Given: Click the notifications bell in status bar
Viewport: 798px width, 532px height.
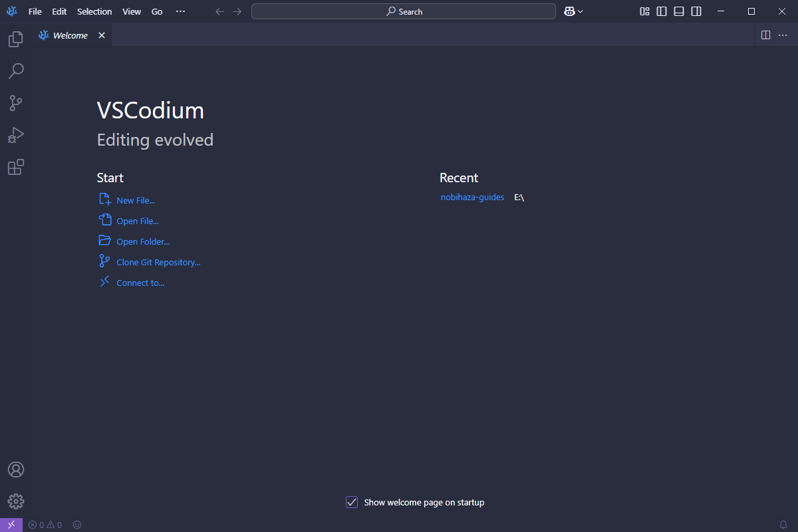Looking at the screenshot, I should pyautogui.click(x=783, y=525).
